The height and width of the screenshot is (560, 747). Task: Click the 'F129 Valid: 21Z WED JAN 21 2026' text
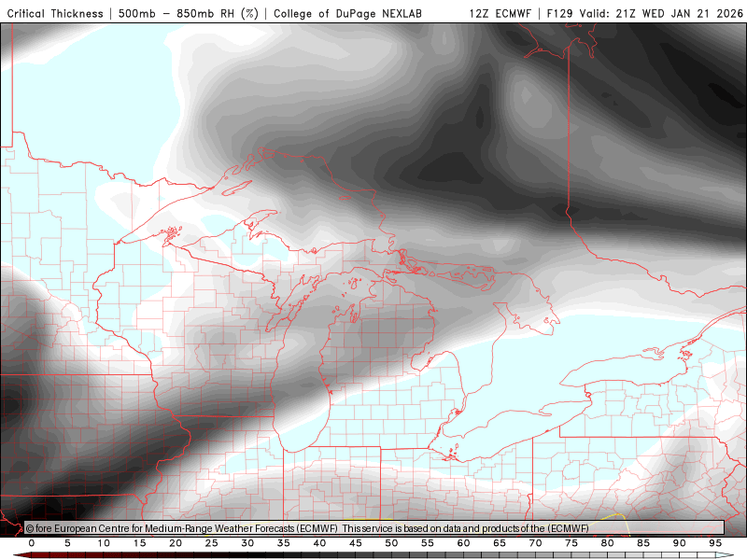click(644, 14)
